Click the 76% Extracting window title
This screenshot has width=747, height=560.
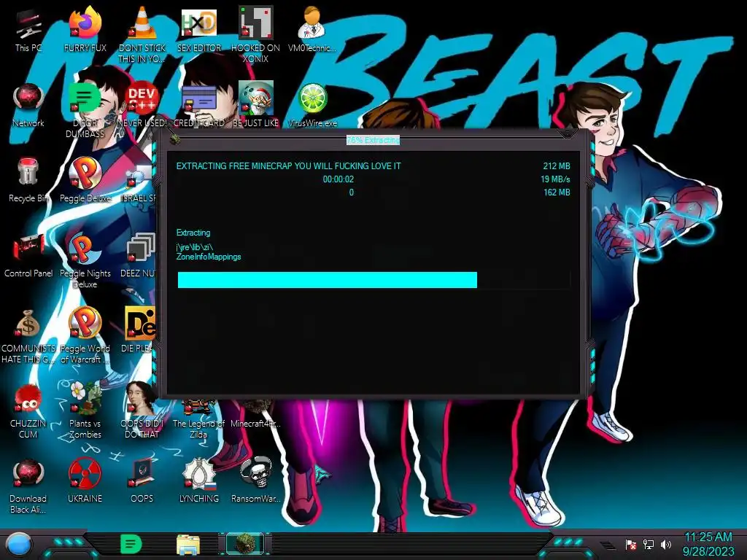(x=373, y=140)
